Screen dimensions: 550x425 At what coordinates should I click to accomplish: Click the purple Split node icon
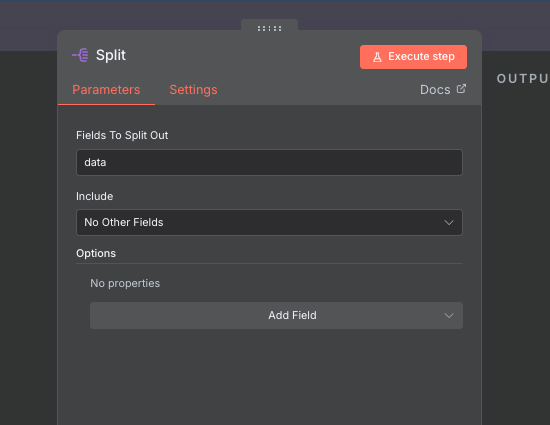click(x=80, y=55)
